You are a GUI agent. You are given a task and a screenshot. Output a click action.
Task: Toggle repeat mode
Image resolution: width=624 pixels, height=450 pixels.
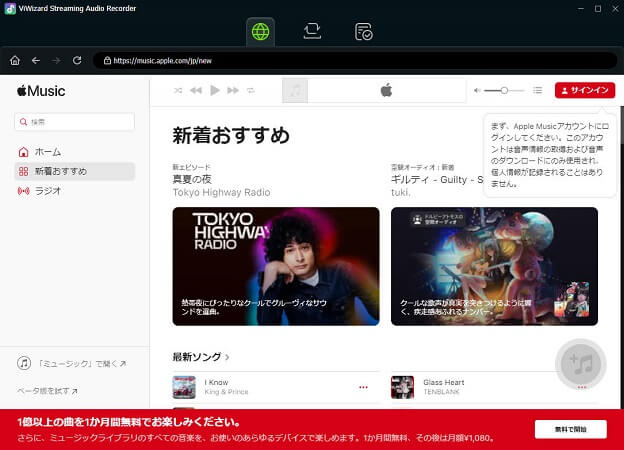coord(251,91)
